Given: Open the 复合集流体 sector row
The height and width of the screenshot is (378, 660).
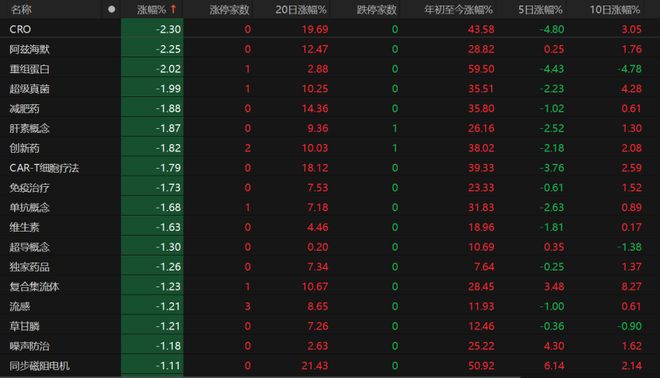Looking at the screenshot, I should 330,286.
